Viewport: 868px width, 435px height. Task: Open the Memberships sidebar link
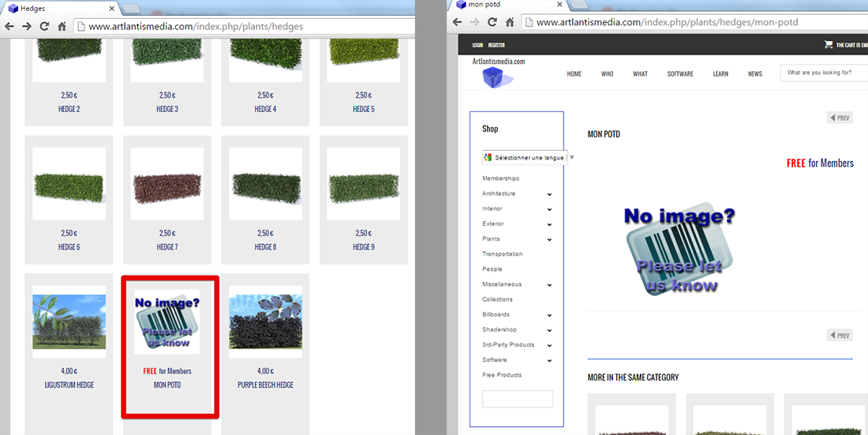point(500,178)
